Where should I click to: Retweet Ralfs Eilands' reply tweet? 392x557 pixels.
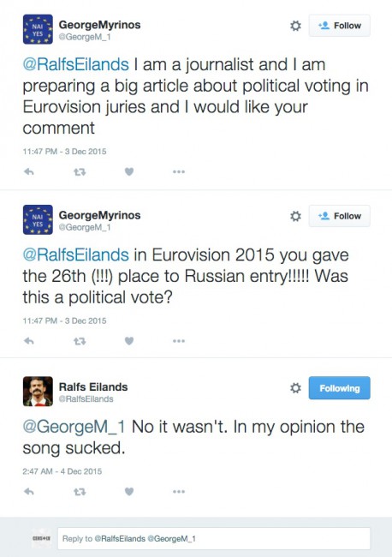coord(80,492)
